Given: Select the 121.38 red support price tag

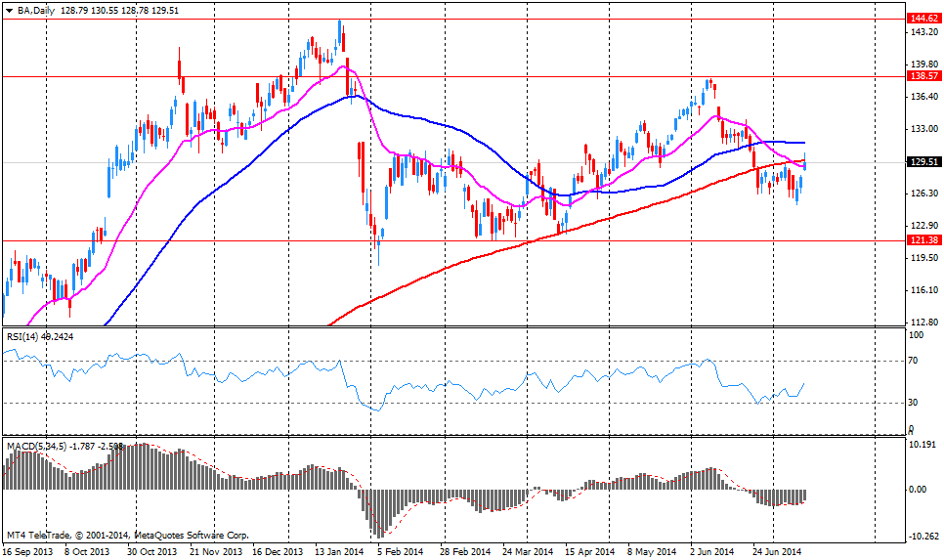Looking at the screenshot, I should 923,240.
